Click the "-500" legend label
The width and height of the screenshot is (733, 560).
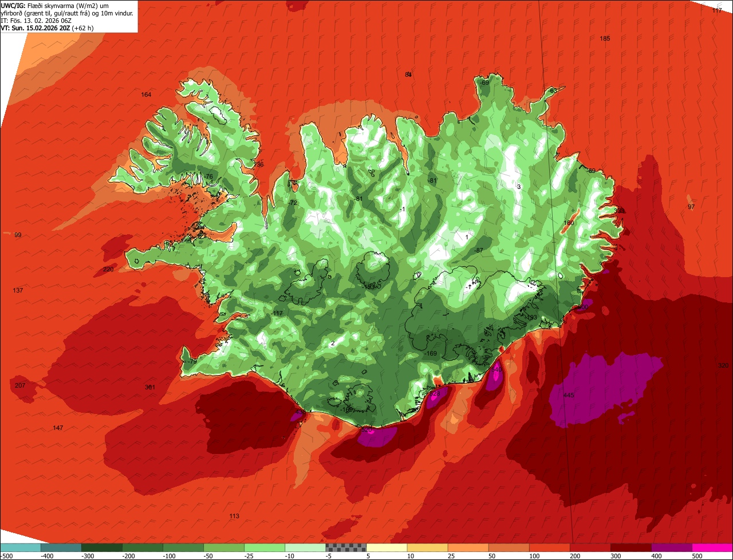6,556
